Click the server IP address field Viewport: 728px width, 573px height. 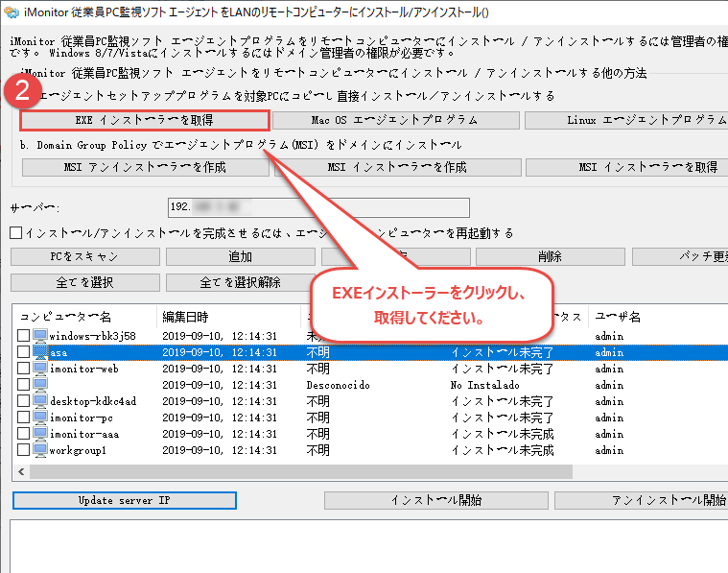318,207
